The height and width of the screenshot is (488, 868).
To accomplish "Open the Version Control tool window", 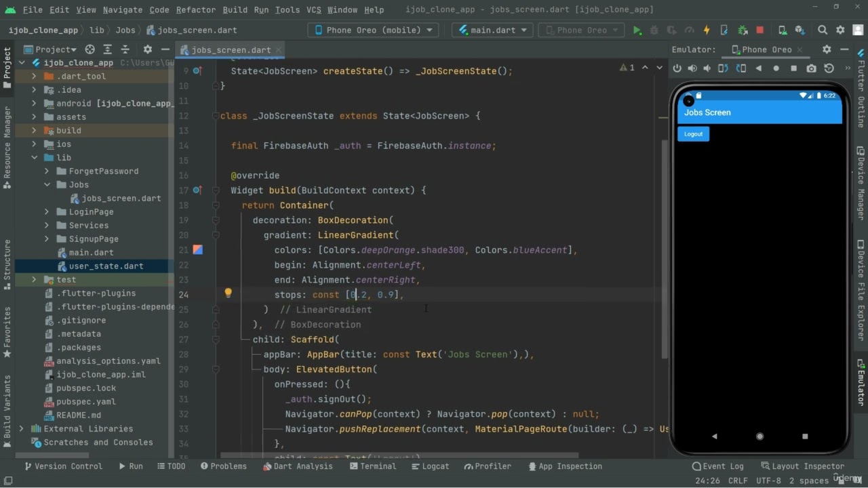I will pos(63,466).
